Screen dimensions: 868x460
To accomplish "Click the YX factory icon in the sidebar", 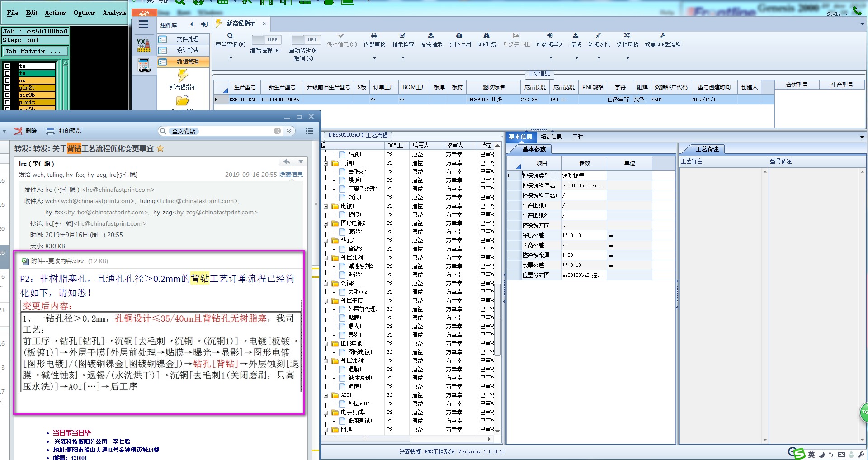I will coord(144,45).
